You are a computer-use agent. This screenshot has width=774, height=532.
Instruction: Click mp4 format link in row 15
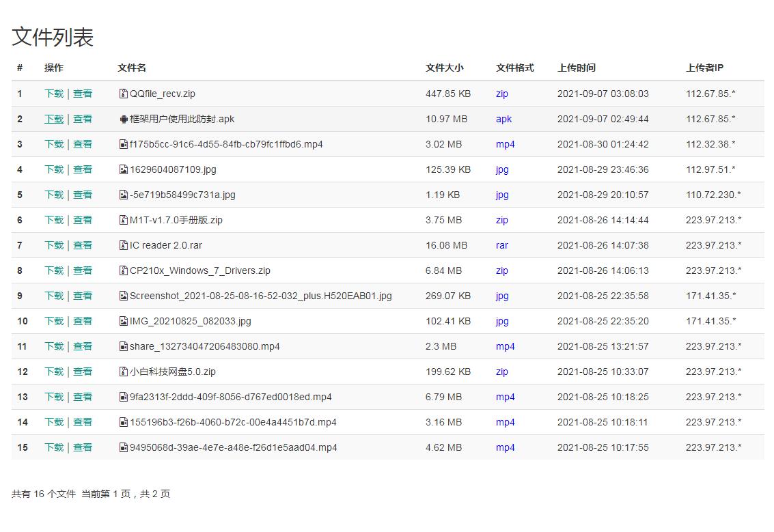506,447
